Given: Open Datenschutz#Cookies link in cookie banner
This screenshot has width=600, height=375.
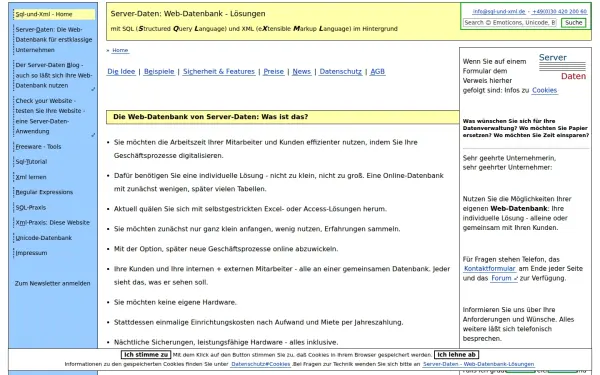Looking at the screenshot, I should pyautogui.click(x=261, y=364).
